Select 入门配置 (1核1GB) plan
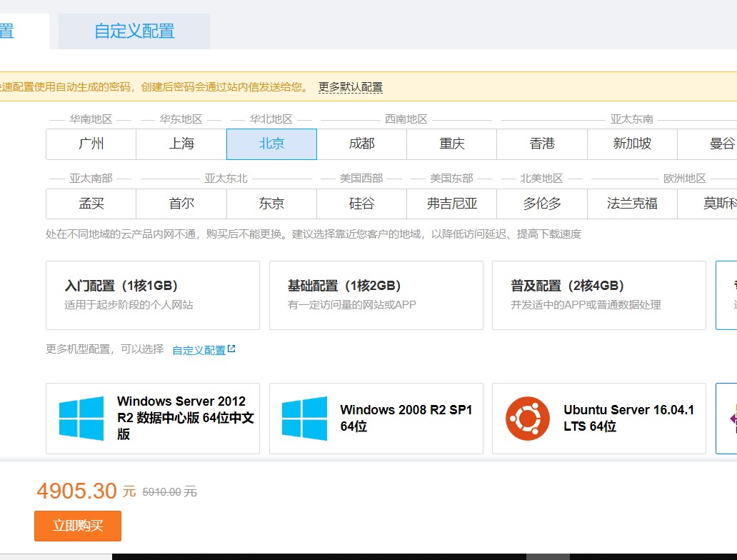Image resolution: width=737 pixels, height=560 pixels. (x=153, y=295)
